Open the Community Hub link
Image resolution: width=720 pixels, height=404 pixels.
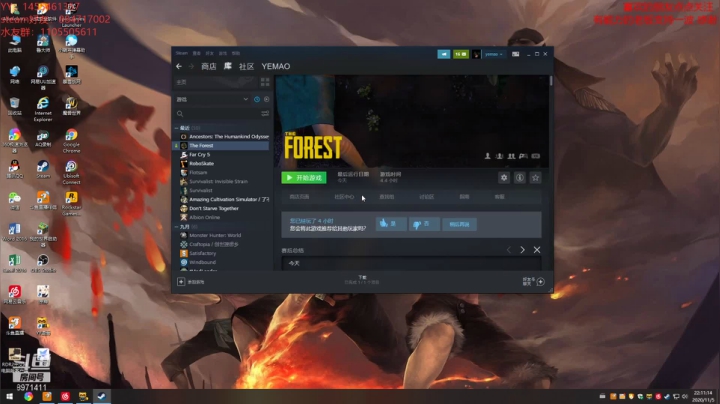tap(344, 196)
